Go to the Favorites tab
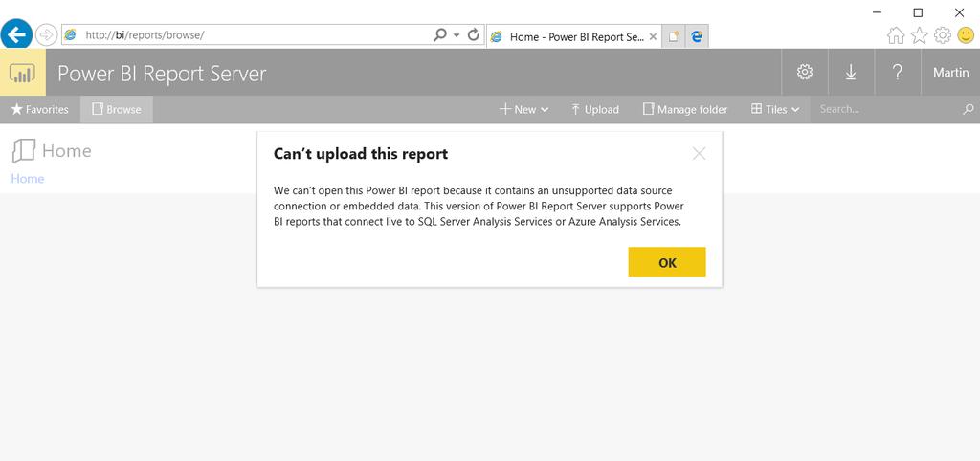 tap(40, 109)
